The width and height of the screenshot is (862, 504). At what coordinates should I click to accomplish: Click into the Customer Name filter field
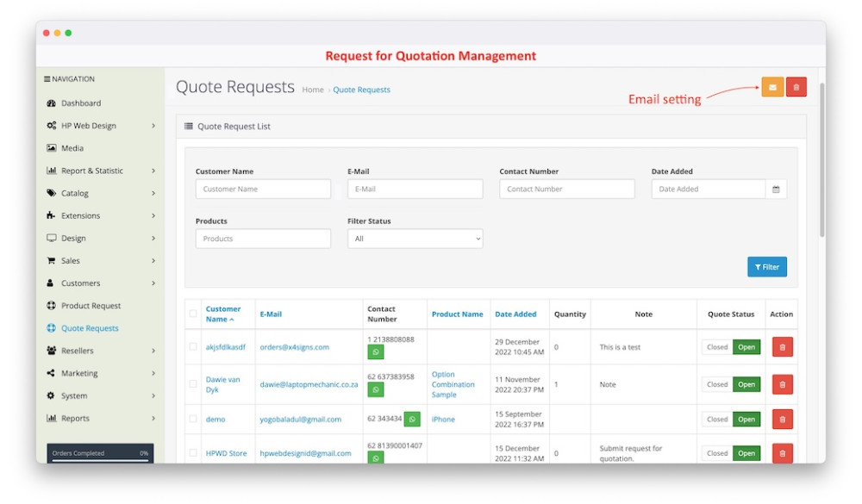[x=263, y=190]
